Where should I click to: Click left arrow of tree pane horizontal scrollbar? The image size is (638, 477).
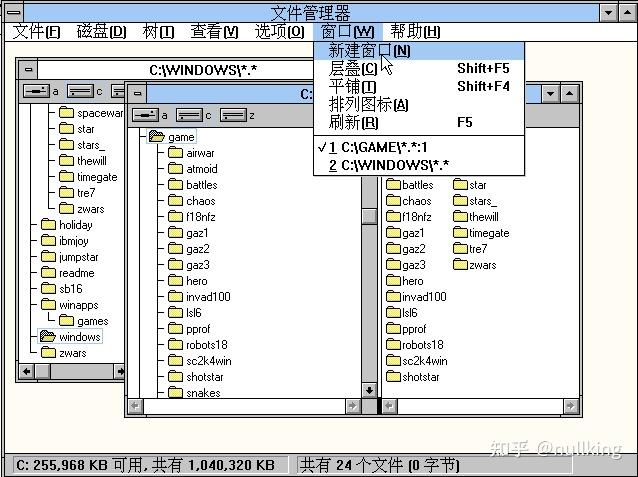click(x=135, y=406)
